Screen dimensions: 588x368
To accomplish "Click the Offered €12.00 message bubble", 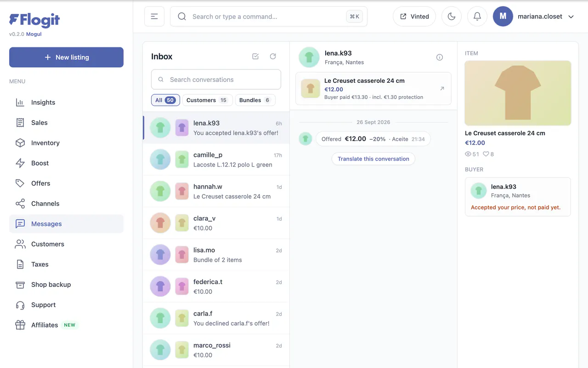I will pos(373,139).
